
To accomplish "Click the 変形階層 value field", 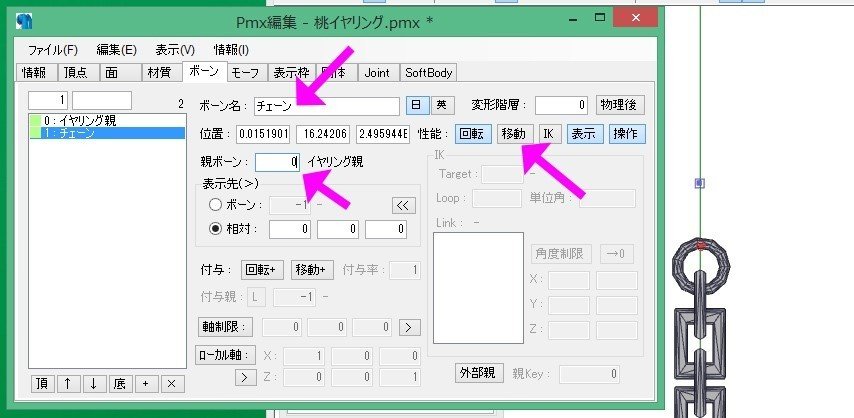I will (562, 105).
